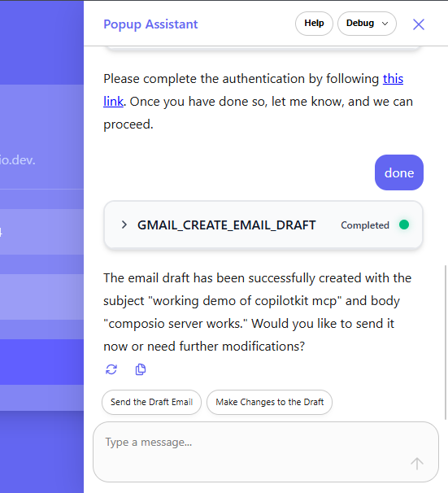The width and height of the screenshot is (448, 493).
Task: Select the "done" user message bubble
Action: (x=399, y=172)
